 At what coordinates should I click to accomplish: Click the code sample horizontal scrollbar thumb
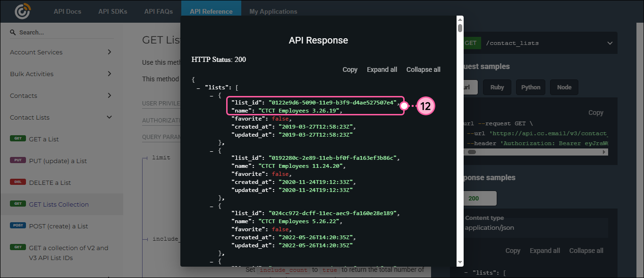472,152
